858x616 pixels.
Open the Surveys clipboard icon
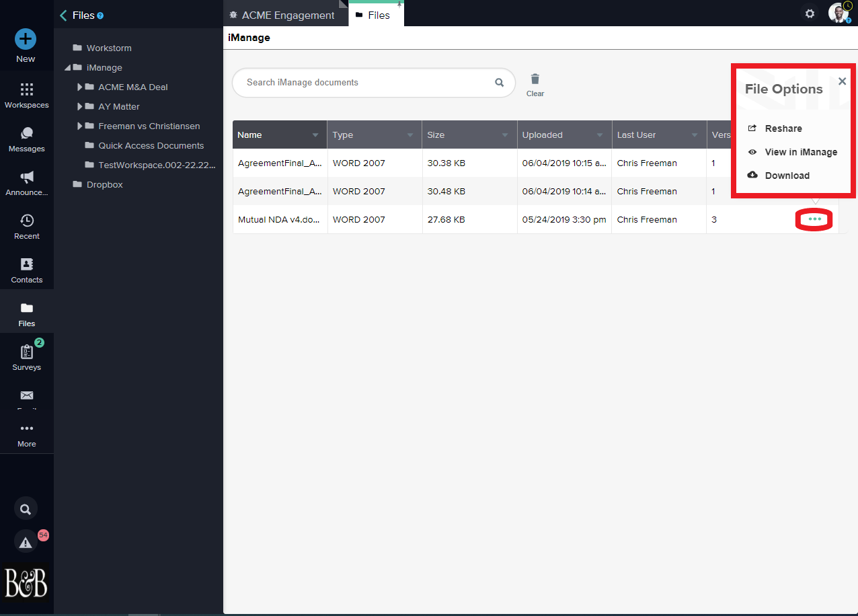[27, 352]
